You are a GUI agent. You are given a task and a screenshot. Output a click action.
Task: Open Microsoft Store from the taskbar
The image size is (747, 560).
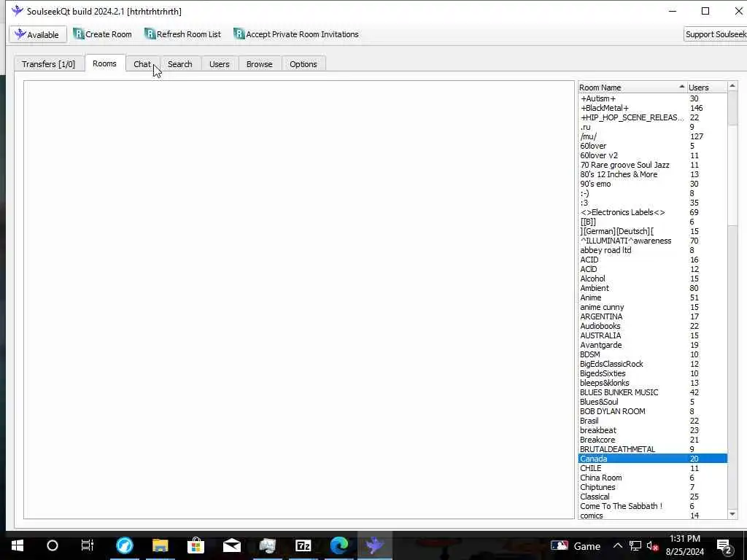196,545
